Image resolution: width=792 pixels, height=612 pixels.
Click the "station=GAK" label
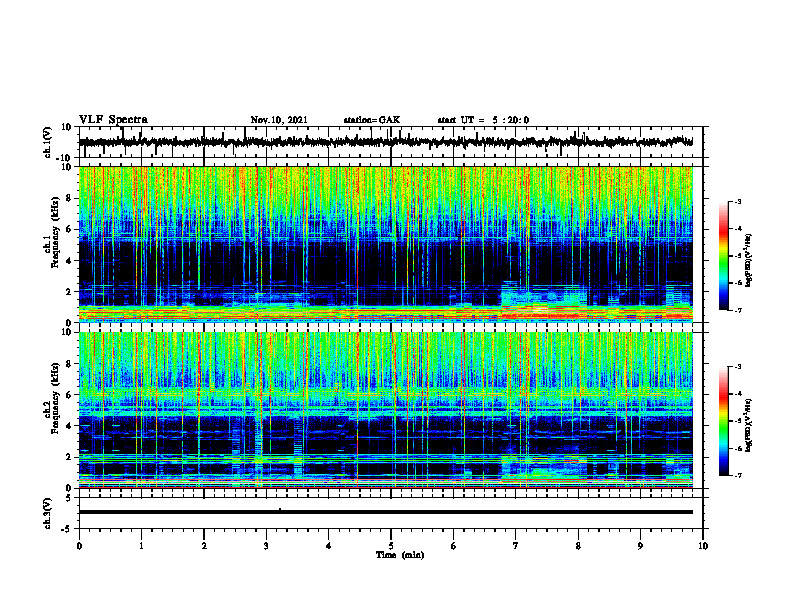coord(372,120)
